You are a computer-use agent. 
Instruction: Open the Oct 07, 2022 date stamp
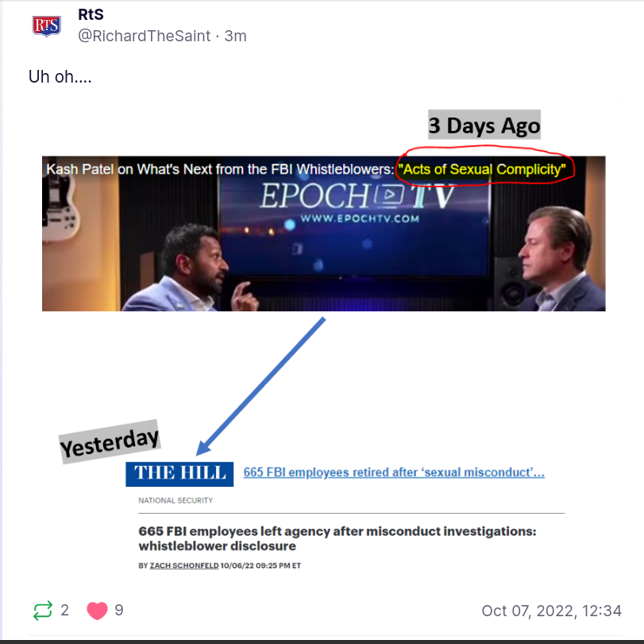click(x=552, y=611)
